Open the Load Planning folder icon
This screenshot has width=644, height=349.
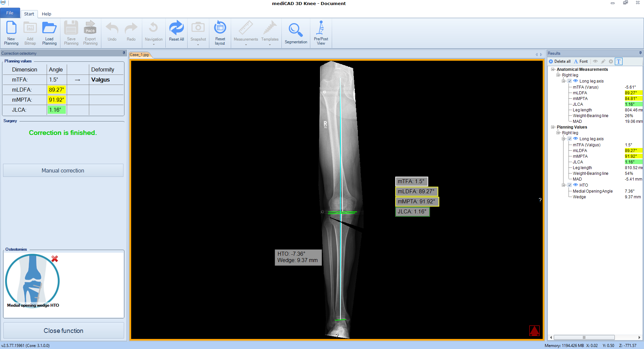[49, 32]
